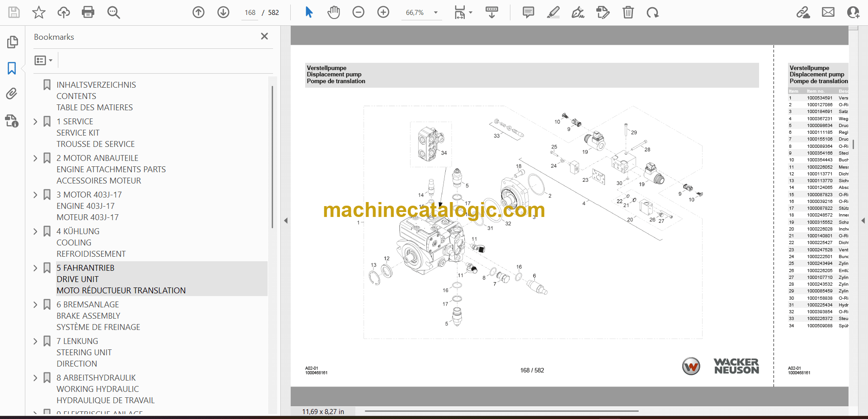
Task: Open the stamp and edit tool
Action: (603, 12)
